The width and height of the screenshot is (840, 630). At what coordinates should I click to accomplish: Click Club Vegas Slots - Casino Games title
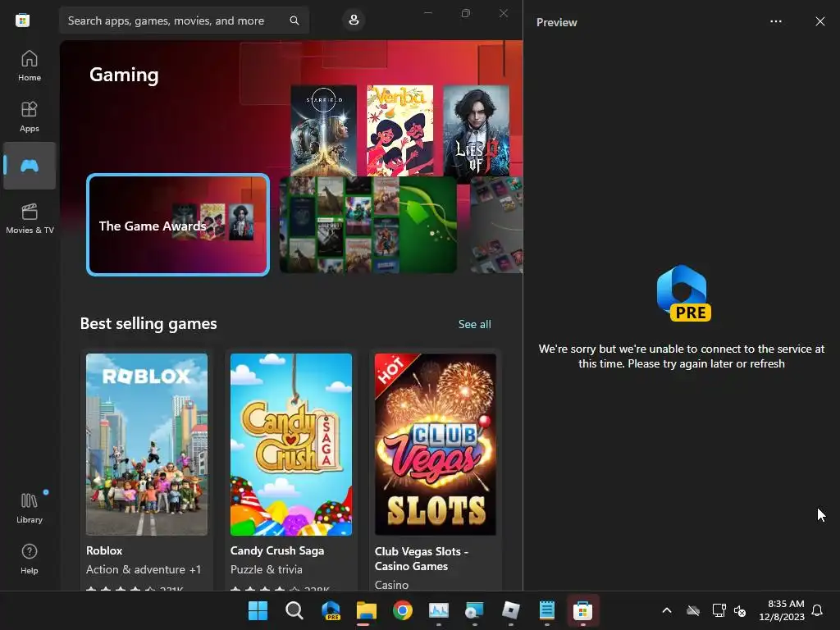[422, 559]
